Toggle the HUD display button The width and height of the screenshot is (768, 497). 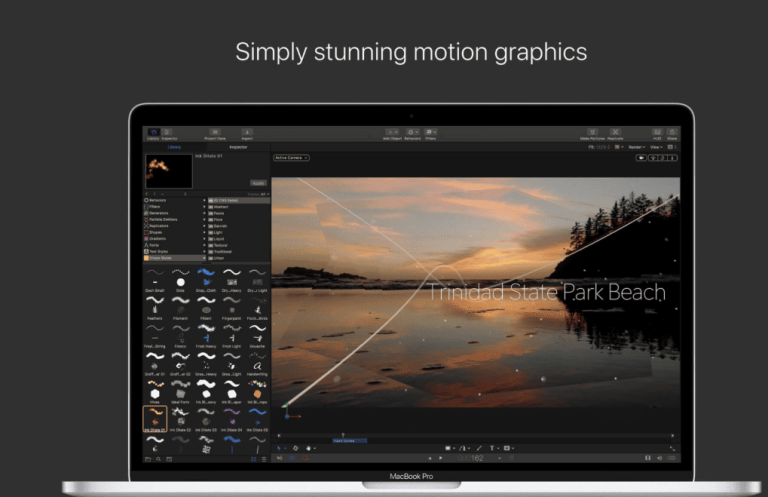tap(657, 132)
